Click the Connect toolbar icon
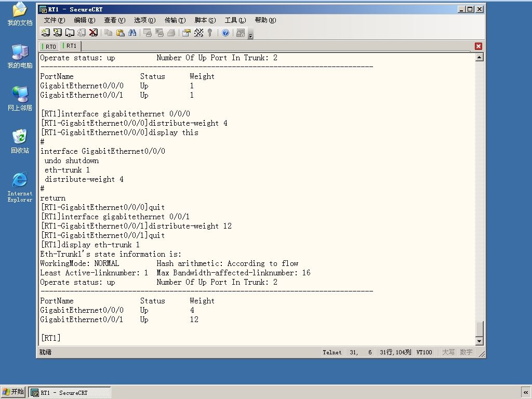The image size is (532, 399). 46,33
